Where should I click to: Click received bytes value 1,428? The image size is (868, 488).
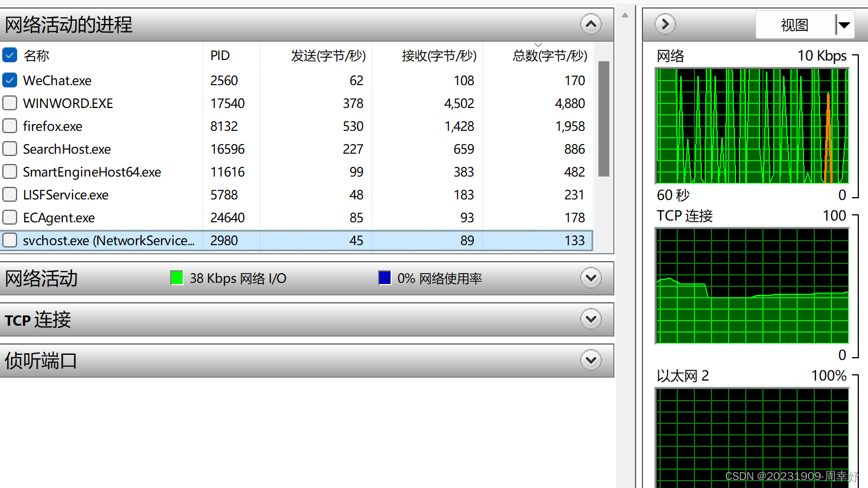[460, 126]
